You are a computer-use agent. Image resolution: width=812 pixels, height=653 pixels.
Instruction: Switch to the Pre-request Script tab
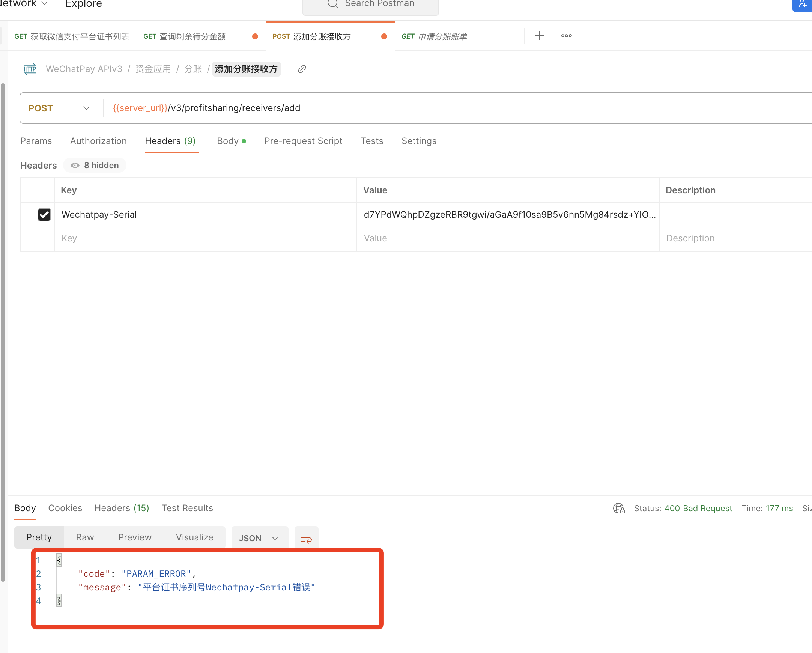303,141
